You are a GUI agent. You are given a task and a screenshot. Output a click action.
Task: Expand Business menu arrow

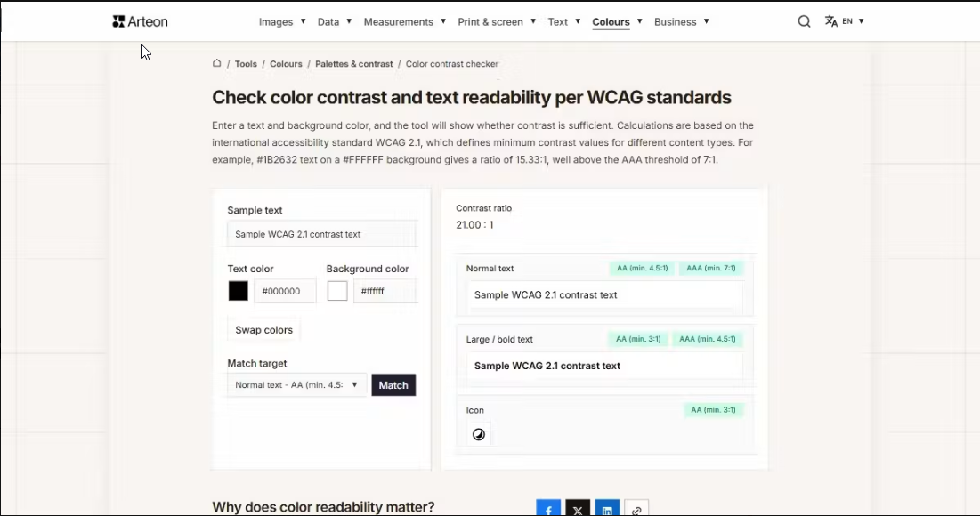click(706, 21)
